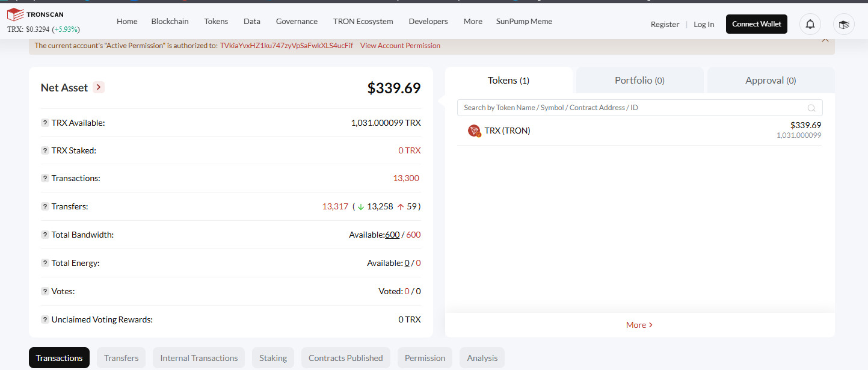The image size is (868, 370).
Task: Click the search magnifier icon in token search
Action: click(811, 108)
